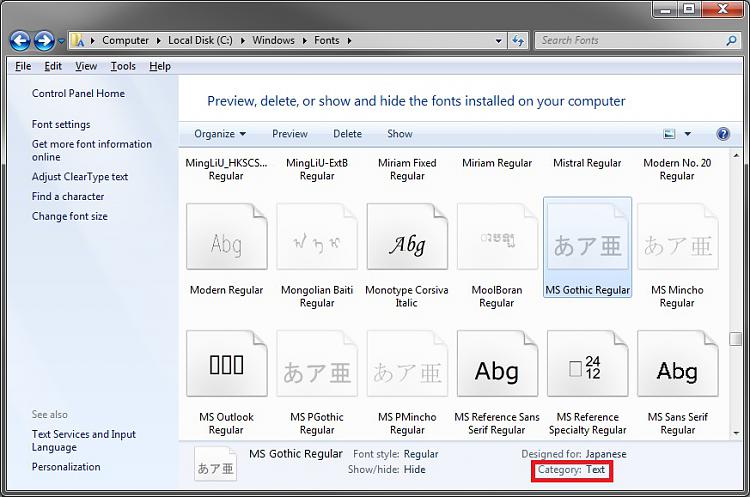This screenshot has height=497, width=750.
Task: Select the MS Sans Serif Regular font icon
Action: tap(678, 364)
